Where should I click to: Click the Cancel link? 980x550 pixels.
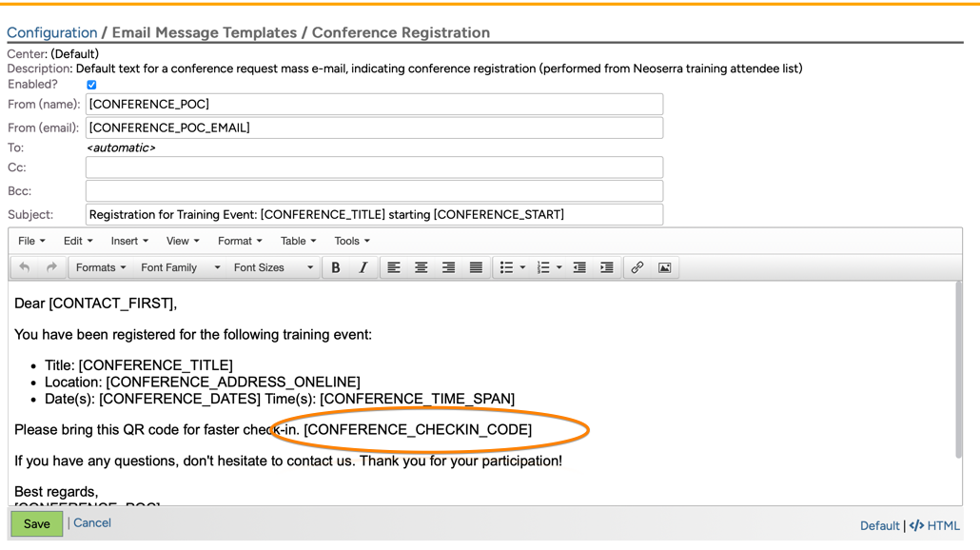point(92,523)
